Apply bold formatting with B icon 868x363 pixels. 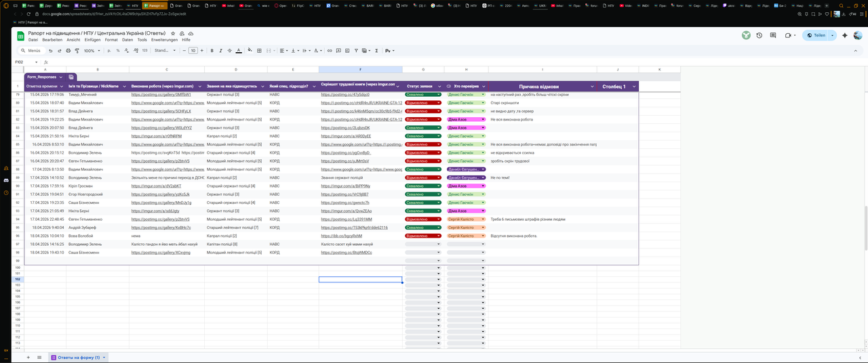pos(212,51)
